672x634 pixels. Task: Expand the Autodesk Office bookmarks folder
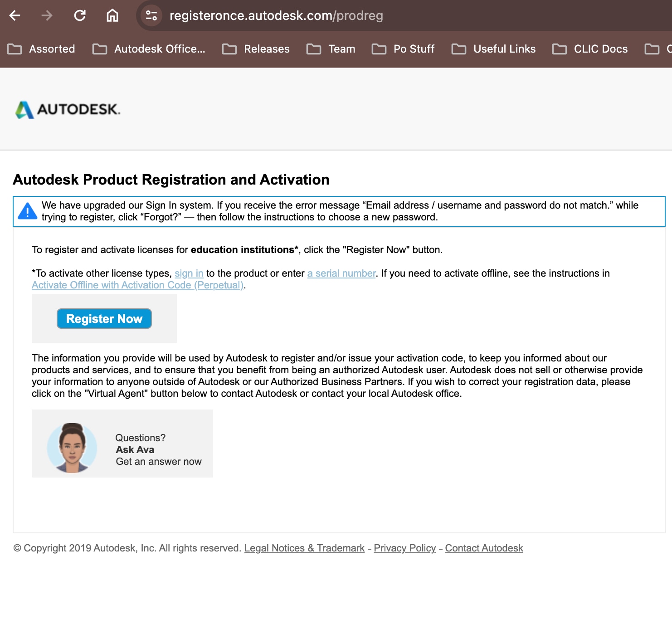pos(149,49)
